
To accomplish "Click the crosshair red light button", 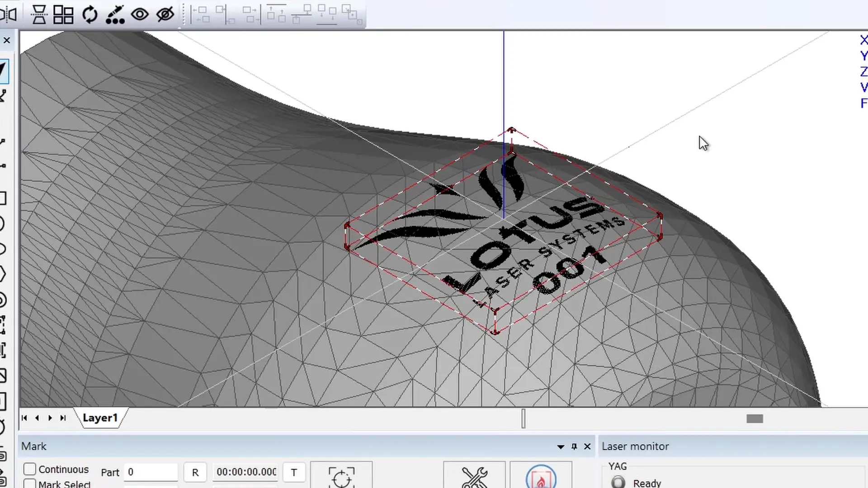I will click(x=341, y=476).
